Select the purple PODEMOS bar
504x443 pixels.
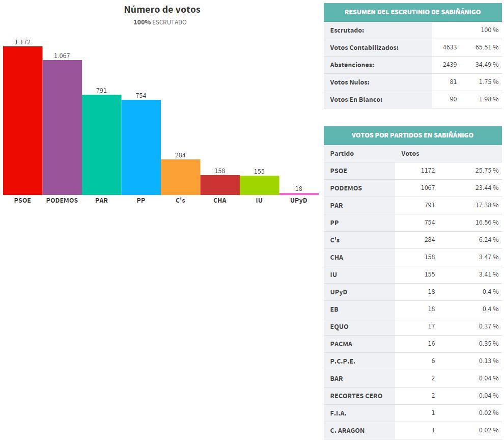pos(62,127)
